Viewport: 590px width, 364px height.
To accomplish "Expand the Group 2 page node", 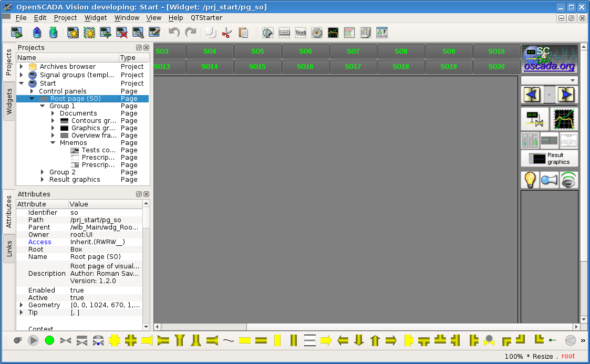I will click(43, 172).
